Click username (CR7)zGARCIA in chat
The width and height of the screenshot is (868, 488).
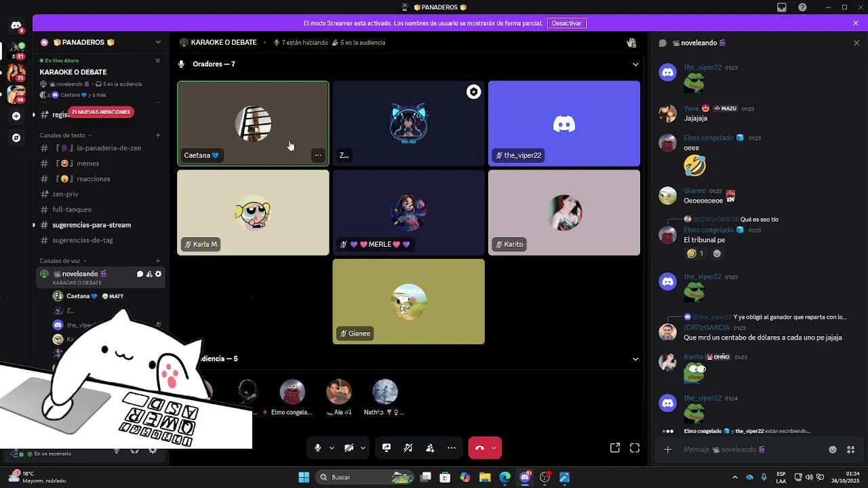click(707, 327)
